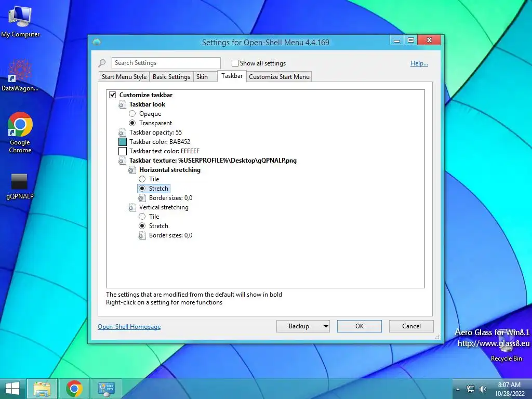
Task: Open the Backup dropdown arrow
Action: pos(326,326)
